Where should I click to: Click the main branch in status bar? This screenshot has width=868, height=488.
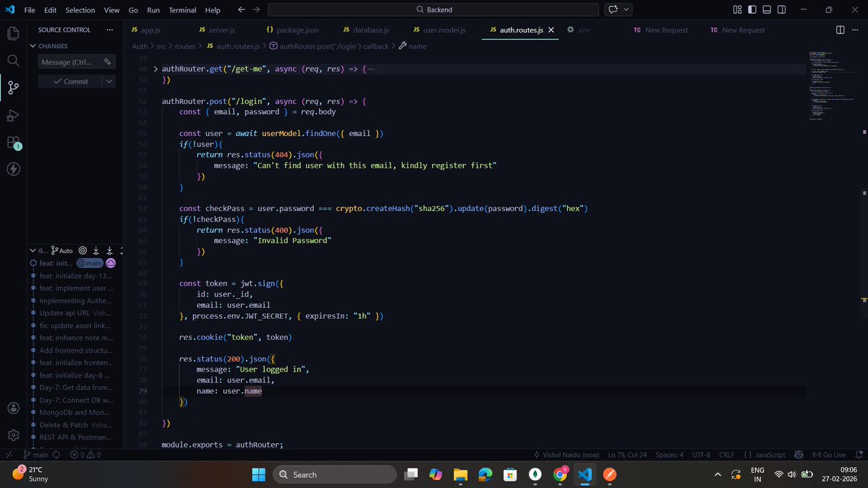pos(35,455)
